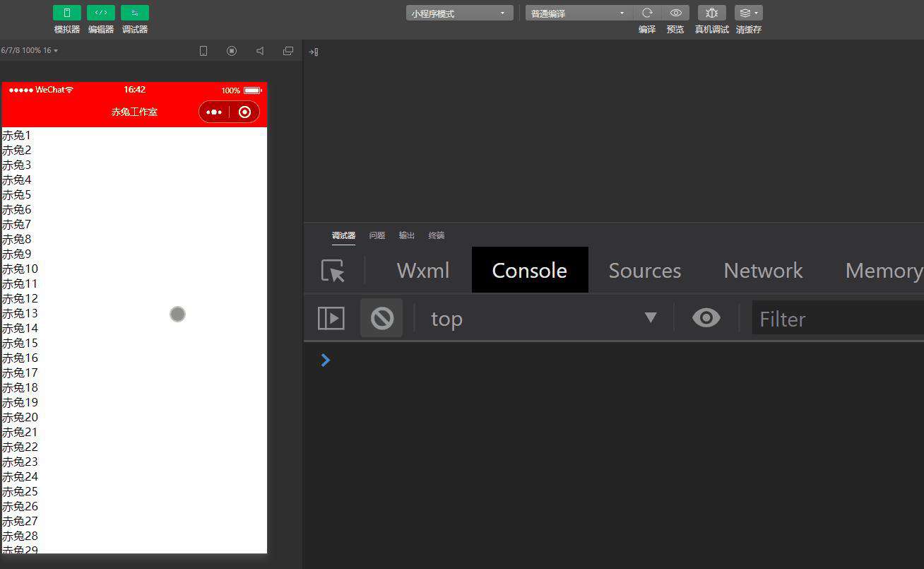
Task: Click the inspect element selector icon
Action: (333, 271)
